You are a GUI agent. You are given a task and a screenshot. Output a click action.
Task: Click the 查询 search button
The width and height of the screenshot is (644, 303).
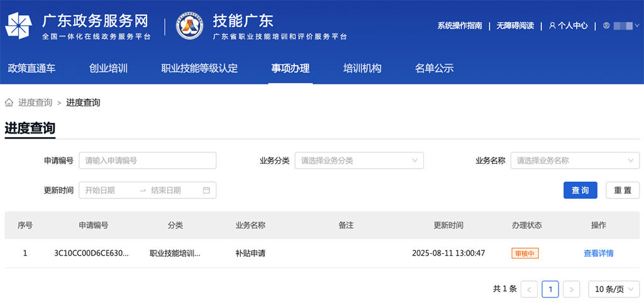(x=580, y=190)
